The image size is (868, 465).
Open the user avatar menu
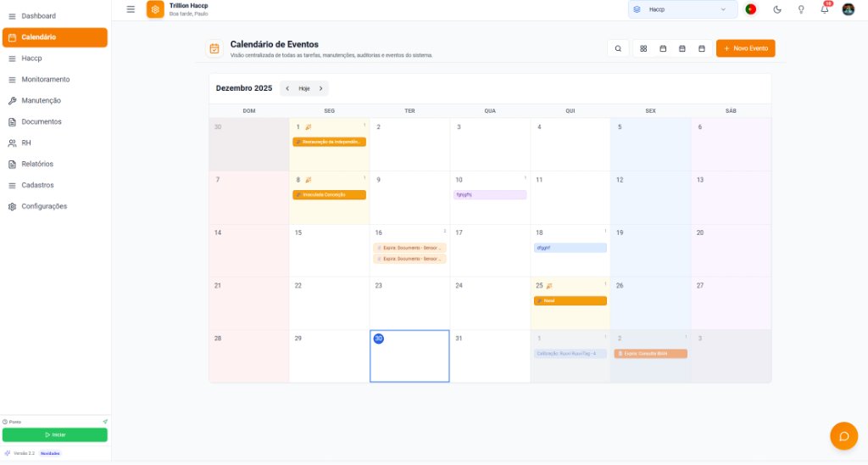click(848, 9)
